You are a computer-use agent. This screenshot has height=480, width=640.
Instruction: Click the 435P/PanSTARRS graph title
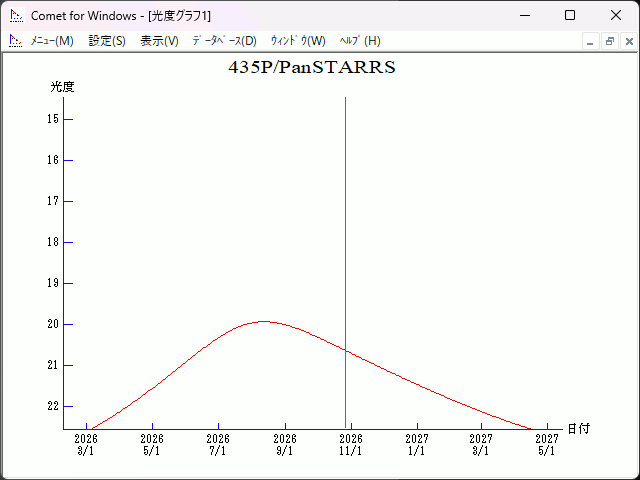312,68
